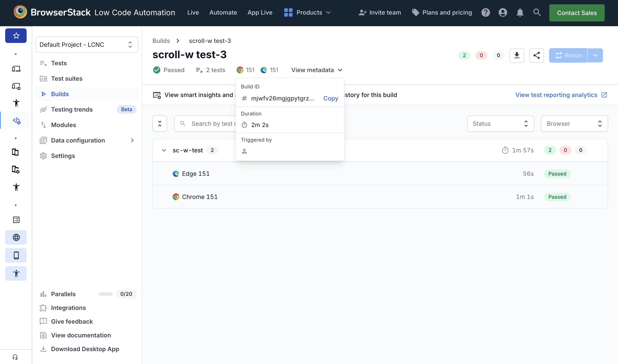618x364 pixels.
Task: Click the Builds breadcrumb link
Action: coord(161,41)
